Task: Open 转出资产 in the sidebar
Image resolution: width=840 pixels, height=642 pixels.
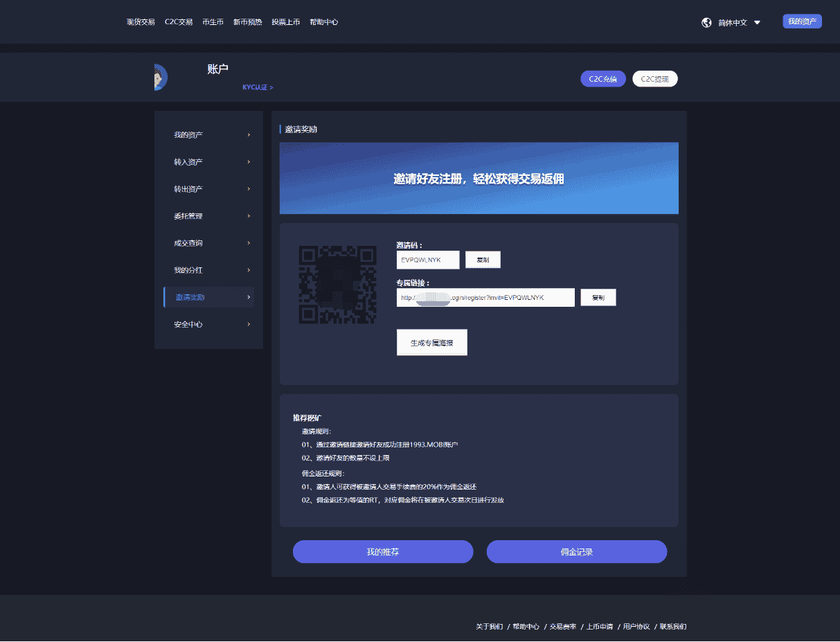Action: (188, 189)
